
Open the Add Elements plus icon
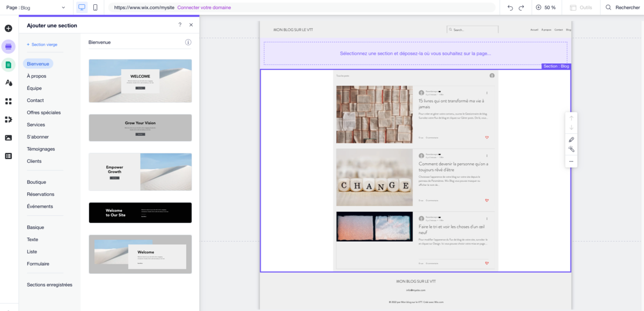pos(8,28)
